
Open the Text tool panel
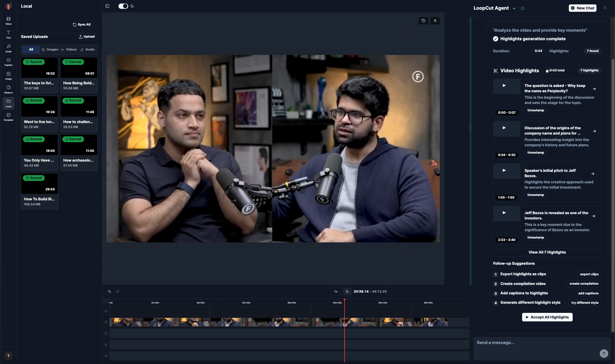pyautogui.click(x=9, y=34)
